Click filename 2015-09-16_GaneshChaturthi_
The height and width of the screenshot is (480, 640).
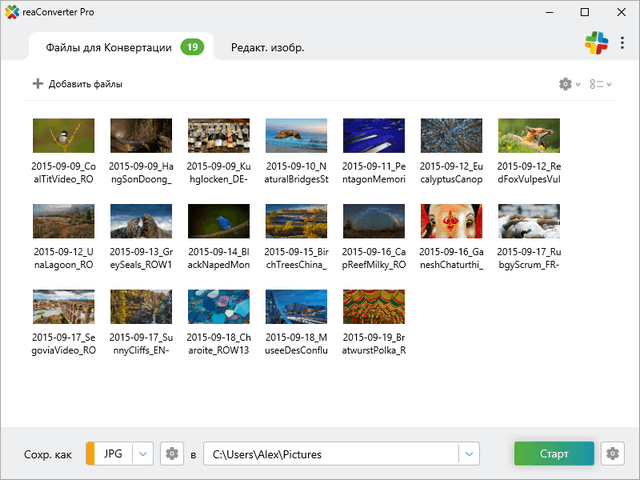point(451,258)
